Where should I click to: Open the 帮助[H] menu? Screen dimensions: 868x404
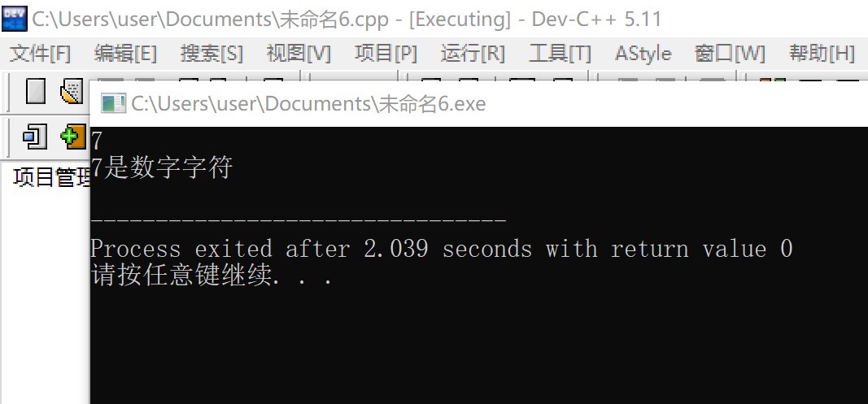(x=822, y=54)
